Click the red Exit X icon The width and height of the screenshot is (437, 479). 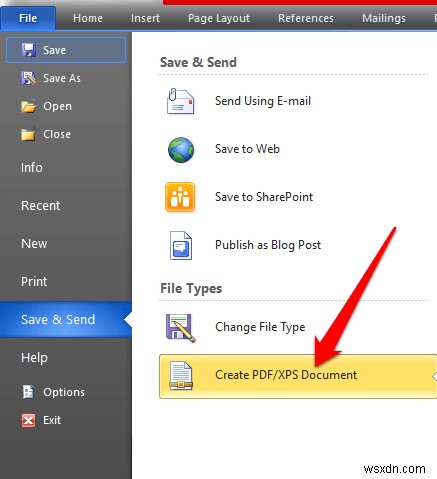[28, 420]
